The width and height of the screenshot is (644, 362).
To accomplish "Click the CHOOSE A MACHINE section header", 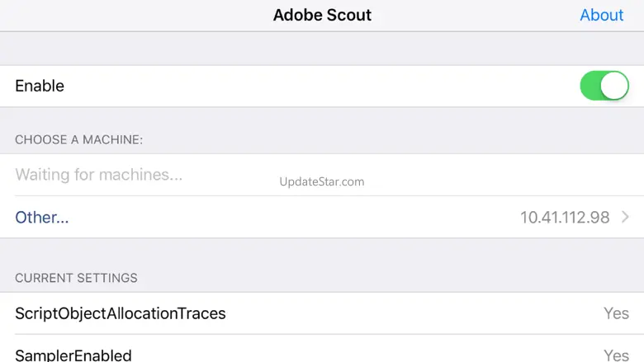I will tap(79, 140).
